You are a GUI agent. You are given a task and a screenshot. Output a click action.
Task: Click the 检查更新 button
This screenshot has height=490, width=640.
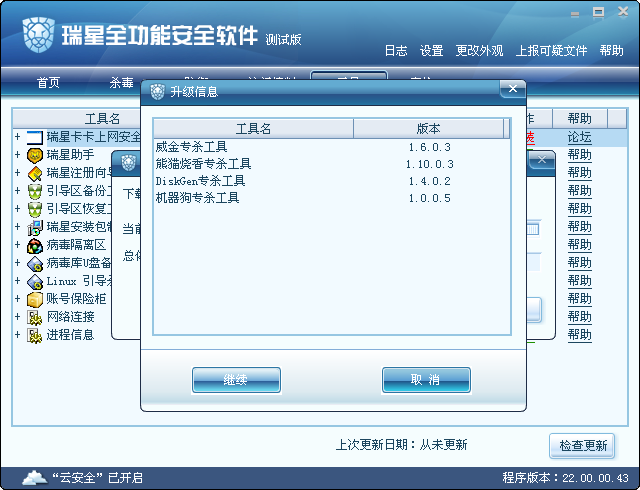pyautogui.click(x=582, y=445)
